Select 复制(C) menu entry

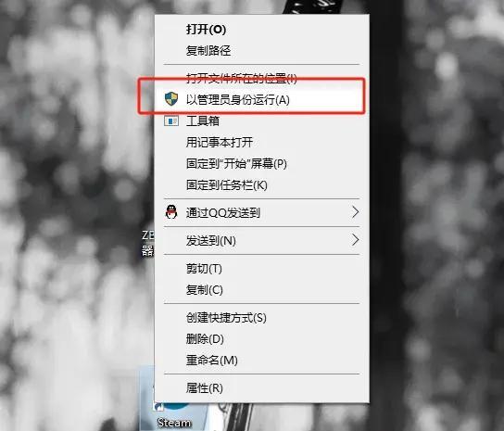(x=261, y=290)
